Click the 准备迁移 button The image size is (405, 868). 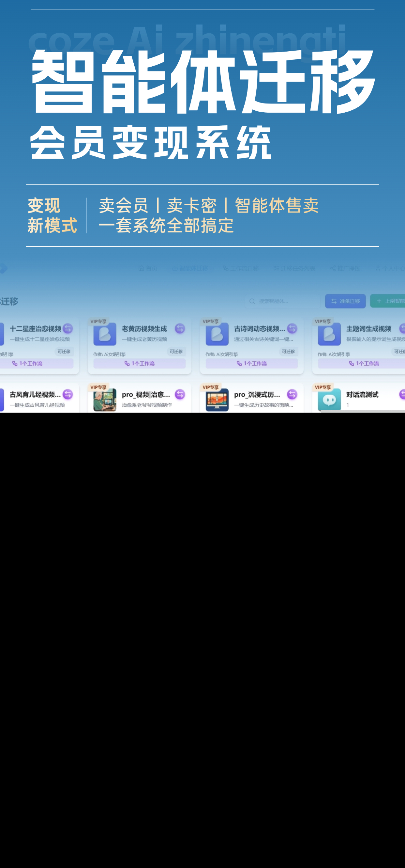coord(345,301)
